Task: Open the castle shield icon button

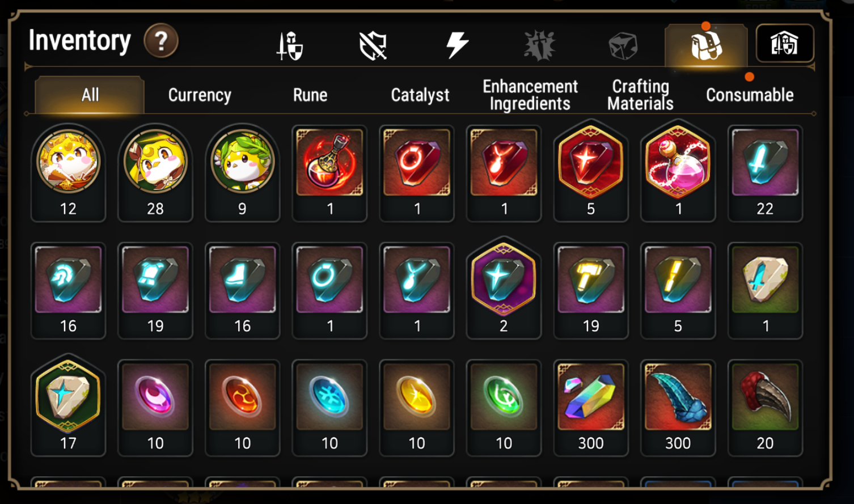Action: (x=785, y=44)
